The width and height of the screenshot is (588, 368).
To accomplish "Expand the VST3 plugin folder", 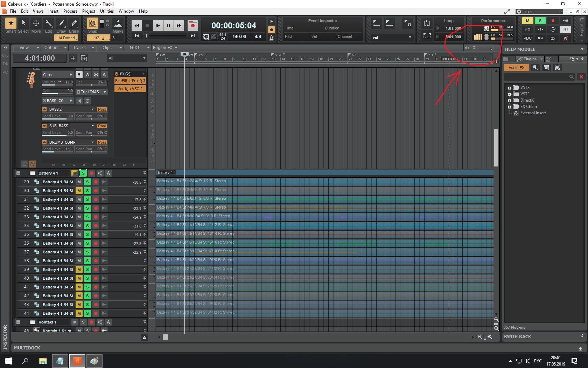I will pyautogui.click(x=510, y=88).
